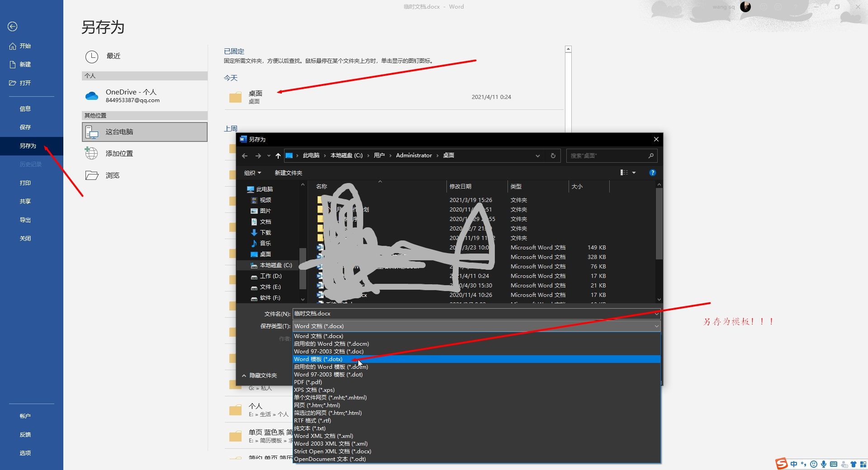
Task: Select 音乐 in the navigation tree
Action: 261,244
